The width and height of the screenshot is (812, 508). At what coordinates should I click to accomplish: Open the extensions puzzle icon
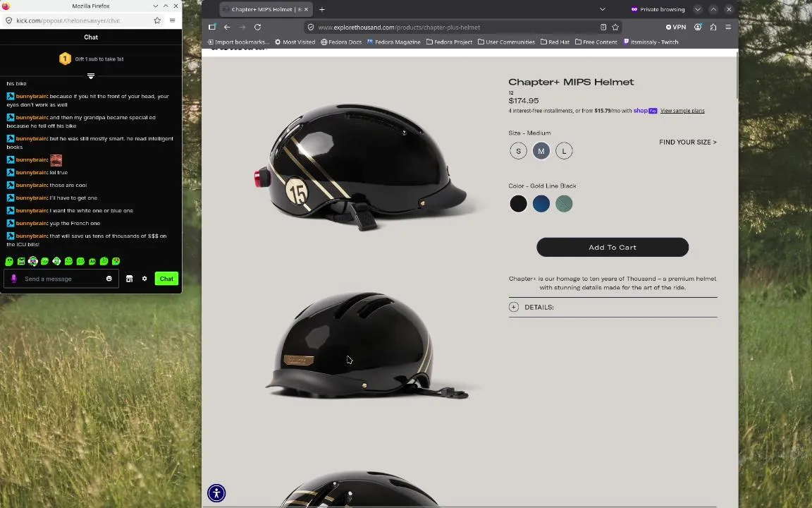(713, 27)
